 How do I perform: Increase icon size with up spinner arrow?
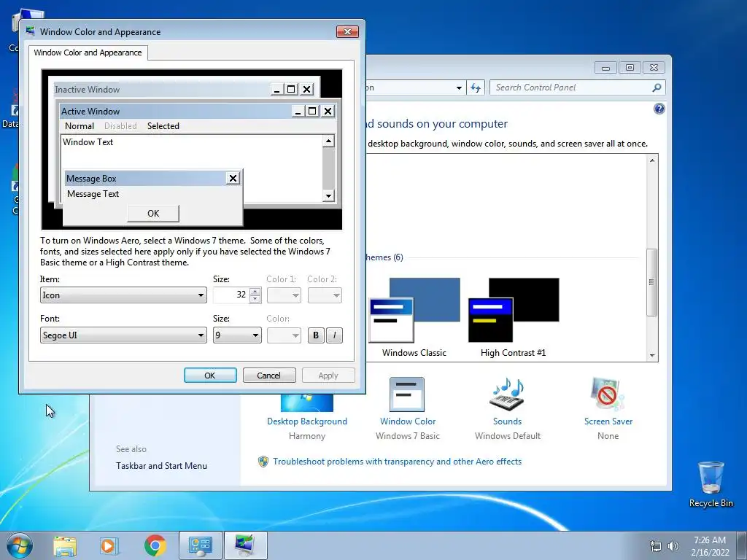point(255,292)
